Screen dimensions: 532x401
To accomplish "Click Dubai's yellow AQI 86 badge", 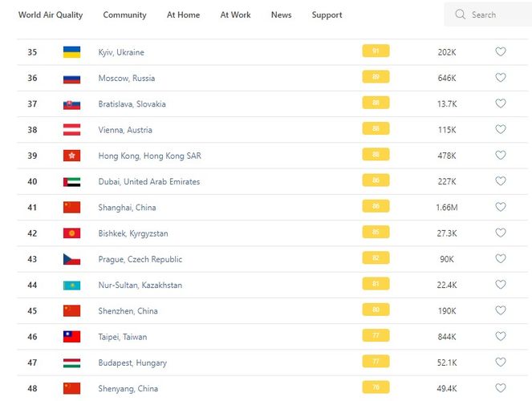I will pos(376,181).
